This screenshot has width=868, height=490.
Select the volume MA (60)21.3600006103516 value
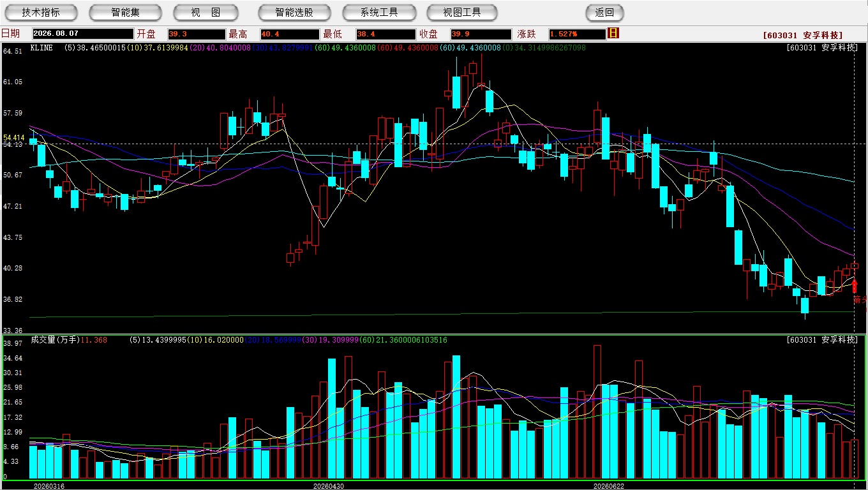[x=402, y=341]
